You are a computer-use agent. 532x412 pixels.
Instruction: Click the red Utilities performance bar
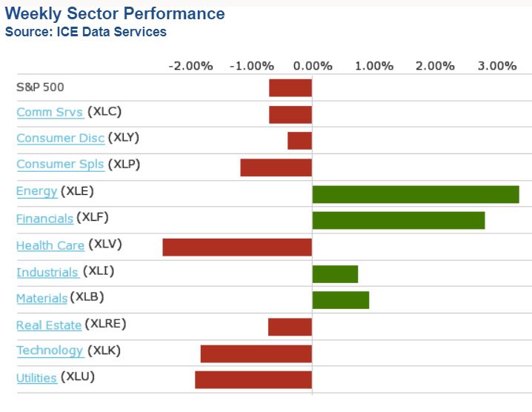point(253,379)
